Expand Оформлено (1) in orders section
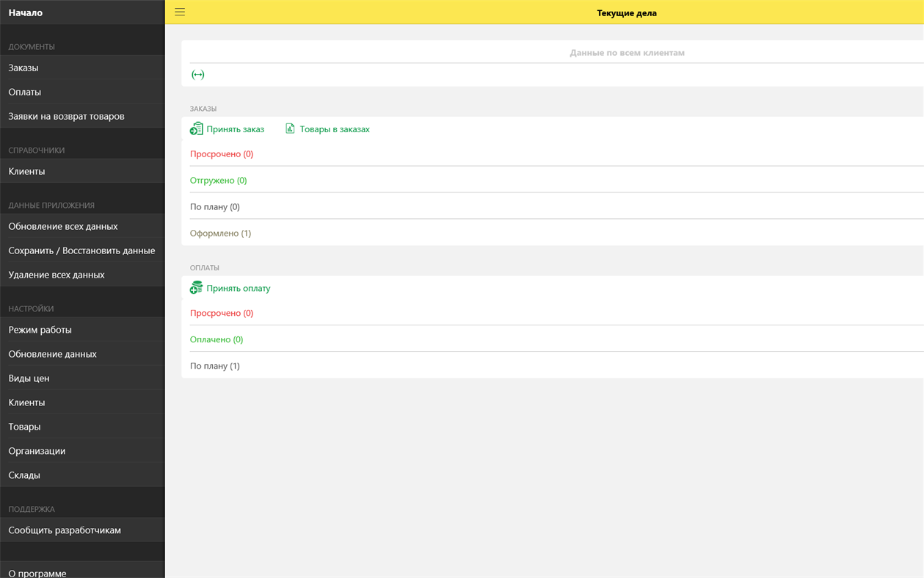 [x=220, y=233]
